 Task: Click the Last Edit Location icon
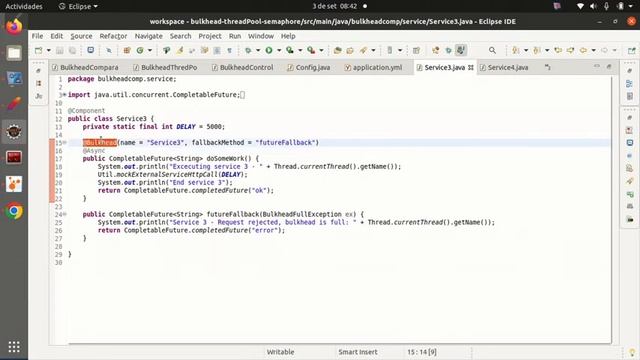coord(558,50)
